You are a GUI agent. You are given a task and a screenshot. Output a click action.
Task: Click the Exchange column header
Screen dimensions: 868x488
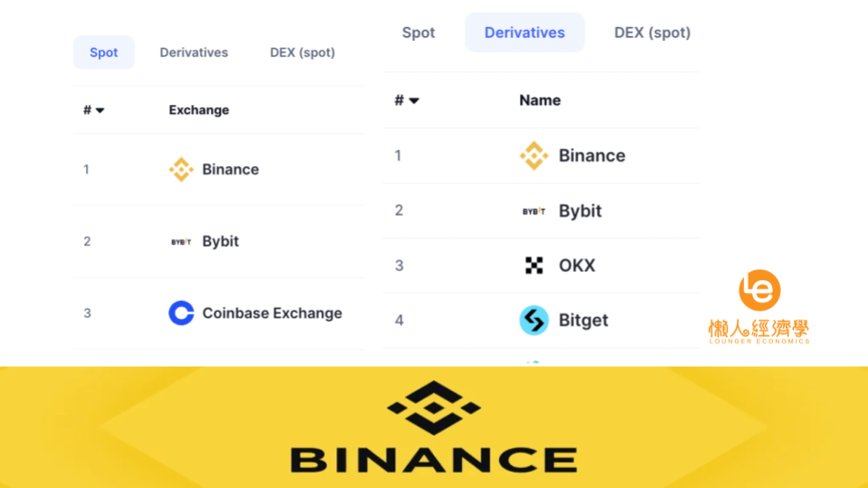199,110
